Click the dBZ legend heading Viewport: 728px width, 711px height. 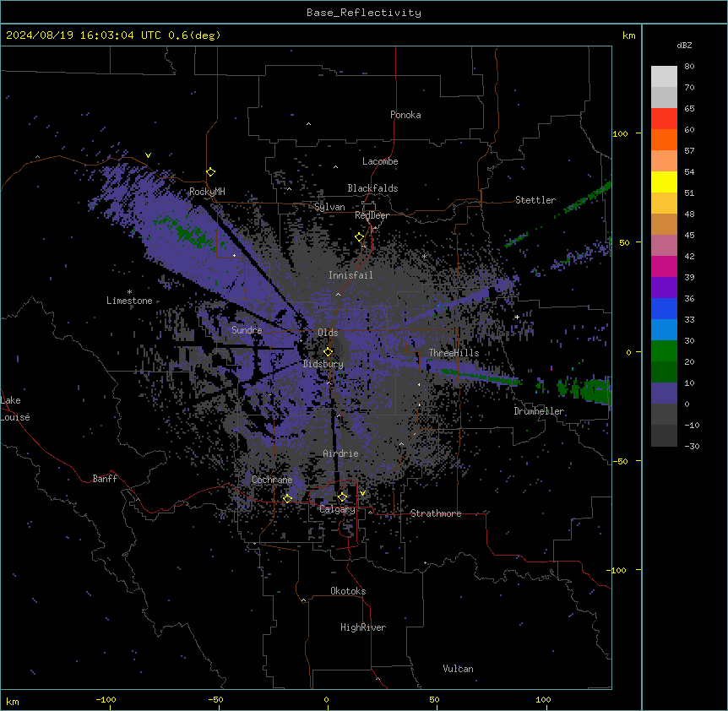click(x=684, y=45)
